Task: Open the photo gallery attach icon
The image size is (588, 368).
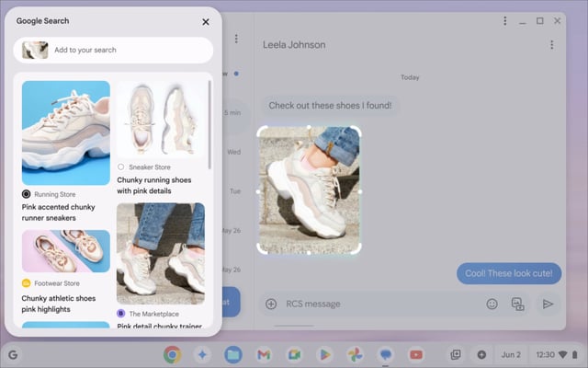Action: pyautogui.click(x=518, y=304)
